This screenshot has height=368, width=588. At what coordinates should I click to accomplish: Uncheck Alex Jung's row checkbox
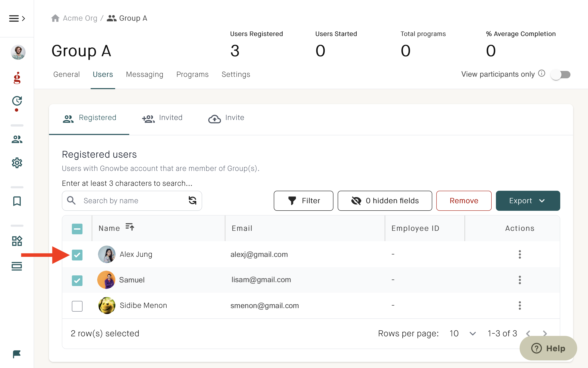[x=77, y=255]
